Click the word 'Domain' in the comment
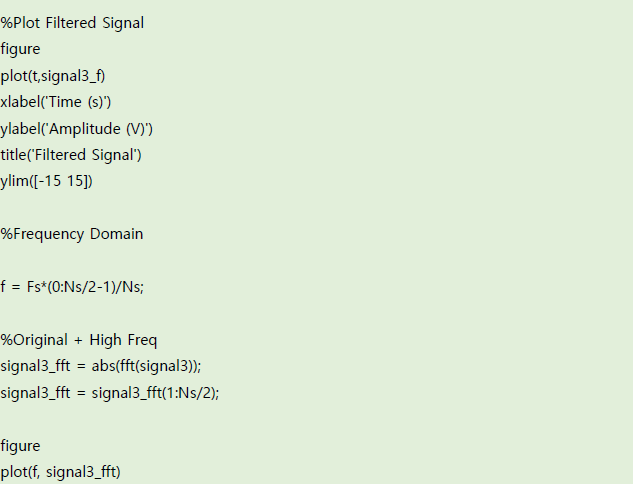The width and height of the screenshot is (633, 484). 116,234
